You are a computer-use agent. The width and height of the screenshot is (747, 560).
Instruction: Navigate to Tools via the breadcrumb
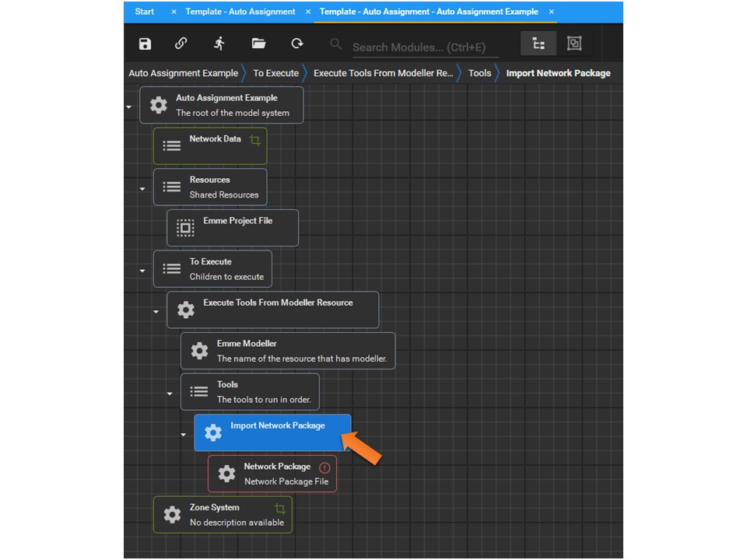(479, 72)
